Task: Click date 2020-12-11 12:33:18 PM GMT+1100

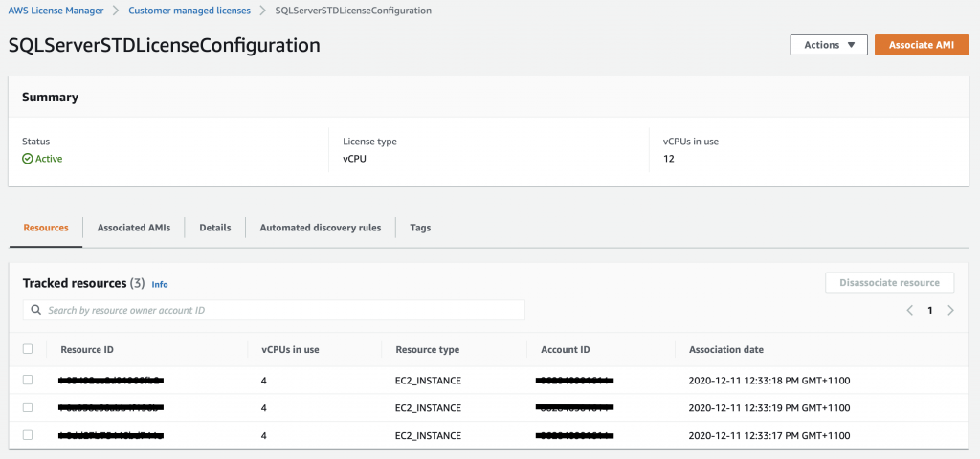Action: click(x=769, y=381)
